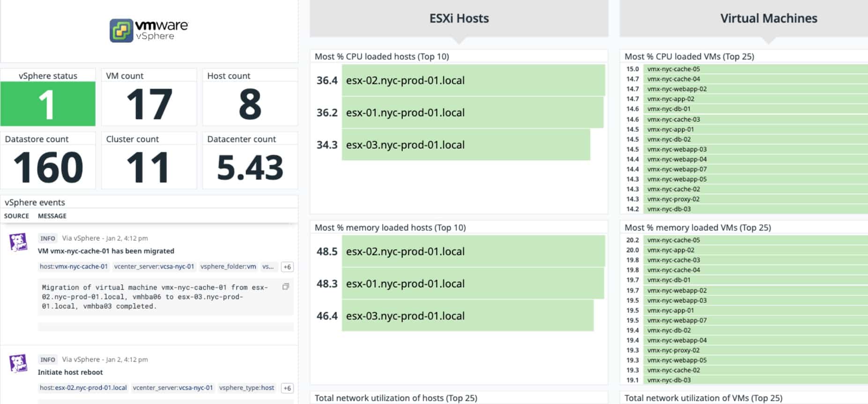Select esx-01 bar in CPU loaded hosts

473,112
